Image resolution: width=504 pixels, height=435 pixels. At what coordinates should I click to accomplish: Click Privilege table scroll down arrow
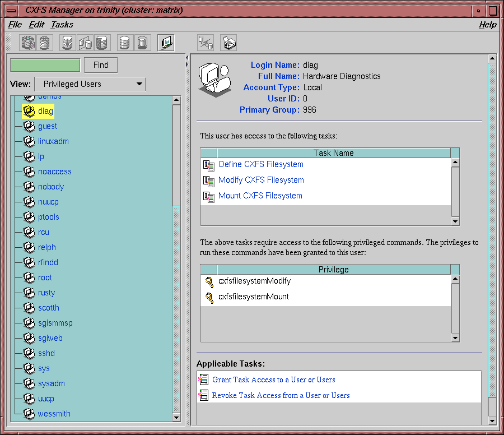point(455,338)
